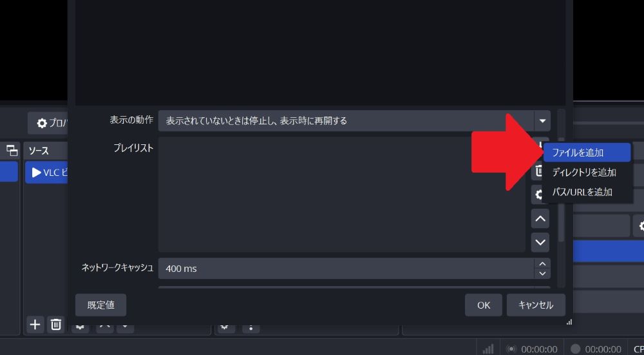
Task: Click the CPU usage status text
Action: (x=639, y=350)
